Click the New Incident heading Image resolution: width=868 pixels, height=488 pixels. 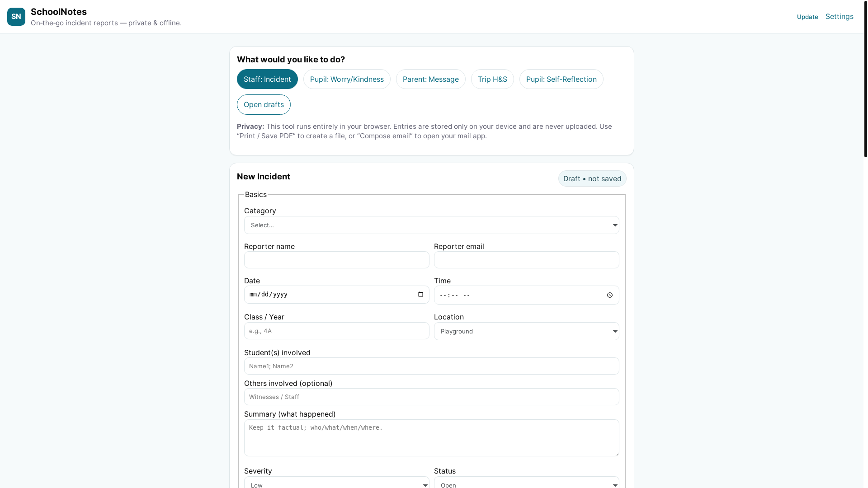coord(264,177)
